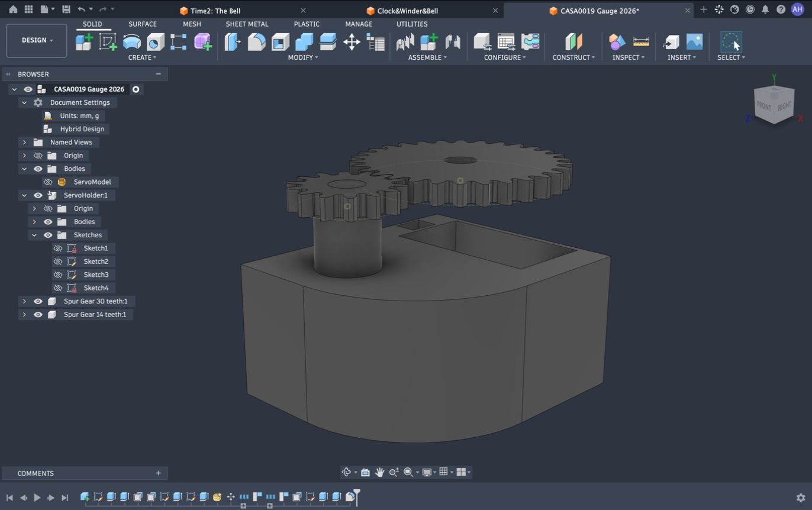Show the hidden ServoModel body
Image resolution: width=812 pixels, height=510 pixels.
pyautogui.click(x=48, y=182)
